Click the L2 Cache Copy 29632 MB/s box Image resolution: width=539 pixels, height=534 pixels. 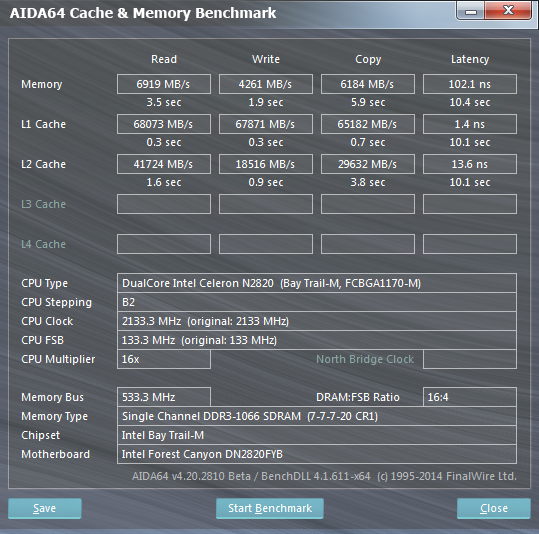pos(368,164)
